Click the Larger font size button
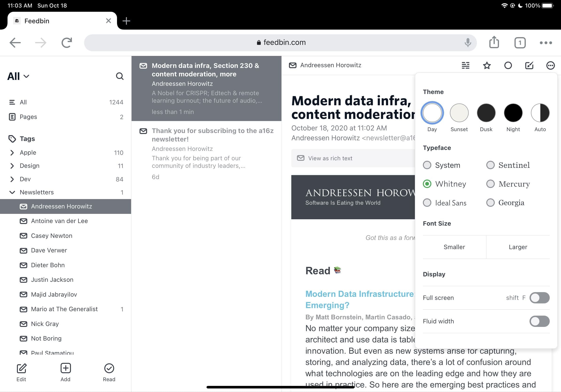The width and height of the screenshot is (561, 392). pyautogui.click(x=518, y=247)
